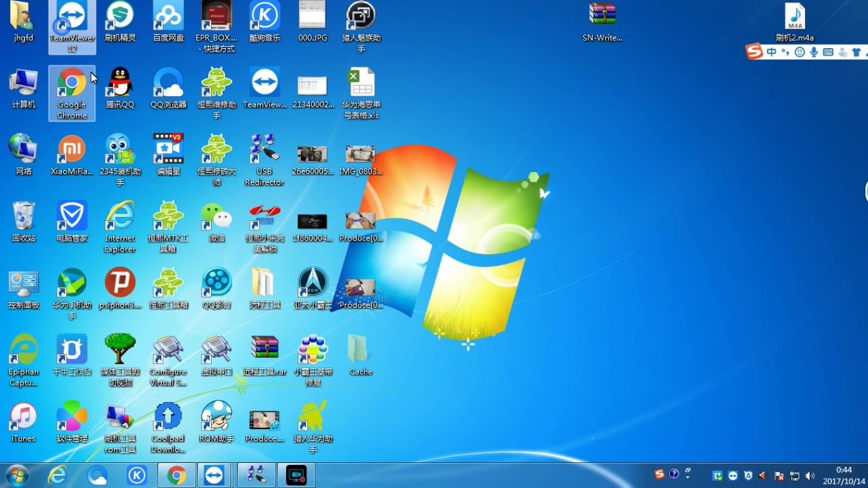Open Sogou emoji smiley panel
This screenshot has width=868, height=488.
point(800,52)
